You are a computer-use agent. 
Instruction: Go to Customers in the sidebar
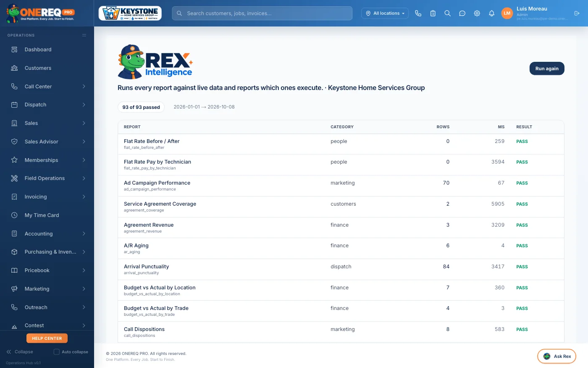(47, 68)
